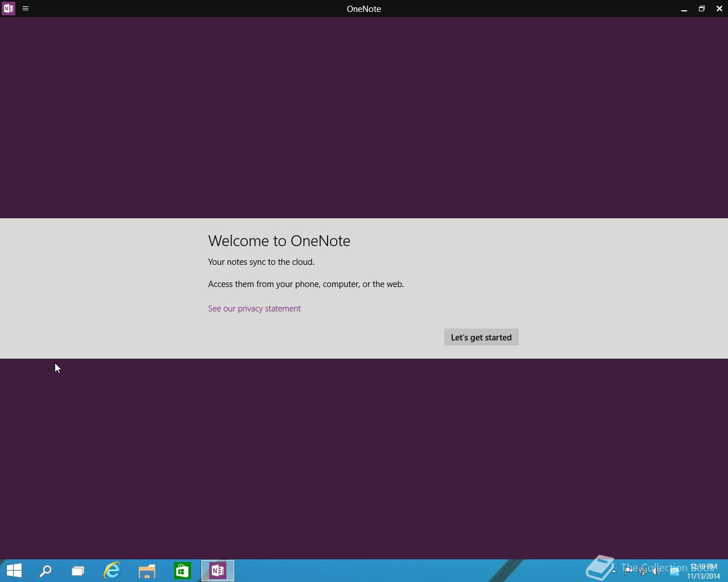728x582 pixels.
Task: Click the network status tray icon
Action: tap(643, 571)
